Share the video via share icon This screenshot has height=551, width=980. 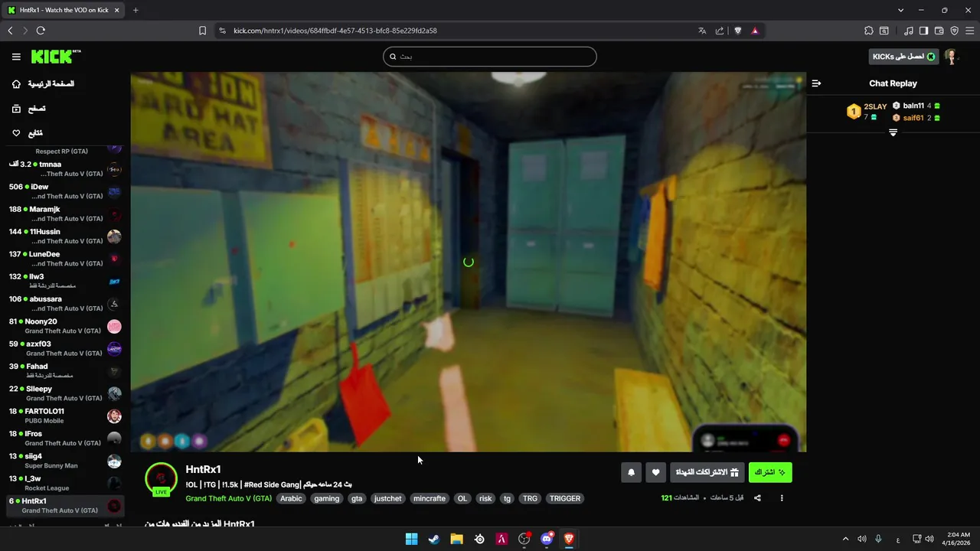[757, 498]
